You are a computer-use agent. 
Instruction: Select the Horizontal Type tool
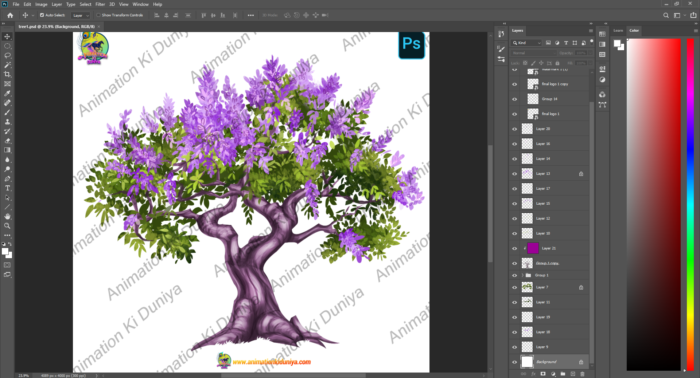pyautogui.click(x=7, y=188)
